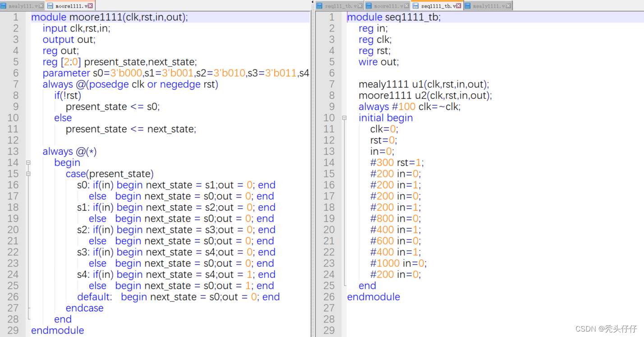This screenshot has width=644, height=337.
Task: Click the 'if(!rst)' line
Action: click(68, 96)
